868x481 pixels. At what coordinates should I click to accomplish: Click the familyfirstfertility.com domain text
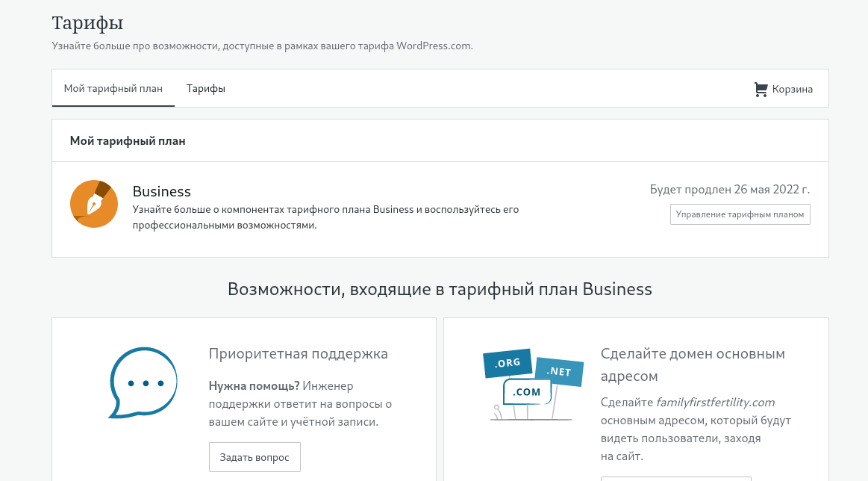click(x=715, y=403)
